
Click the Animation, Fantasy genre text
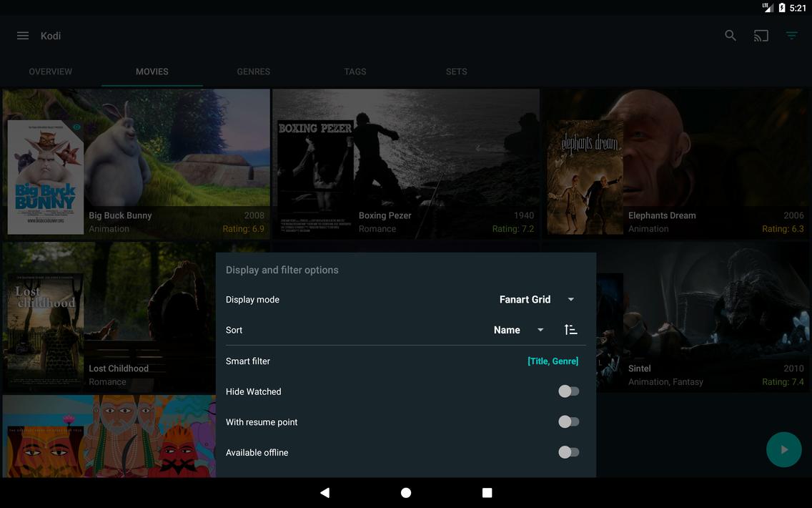coord(665,381)
